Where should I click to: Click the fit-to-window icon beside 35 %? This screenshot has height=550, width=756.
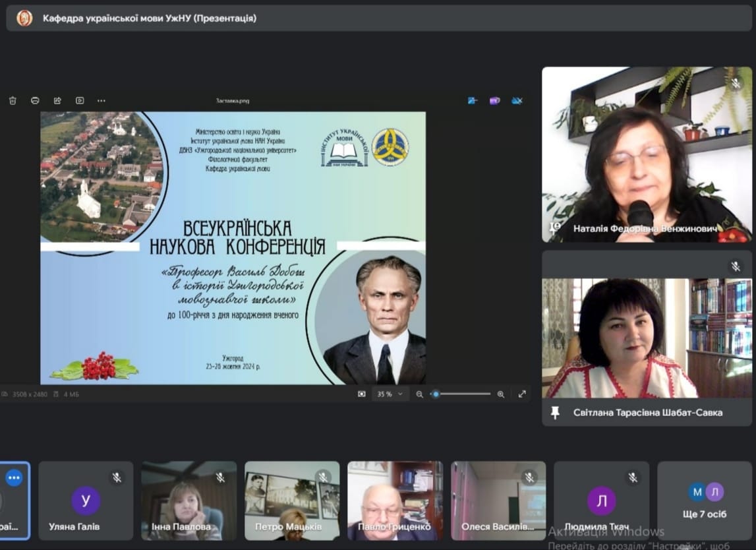coord(362,394)
